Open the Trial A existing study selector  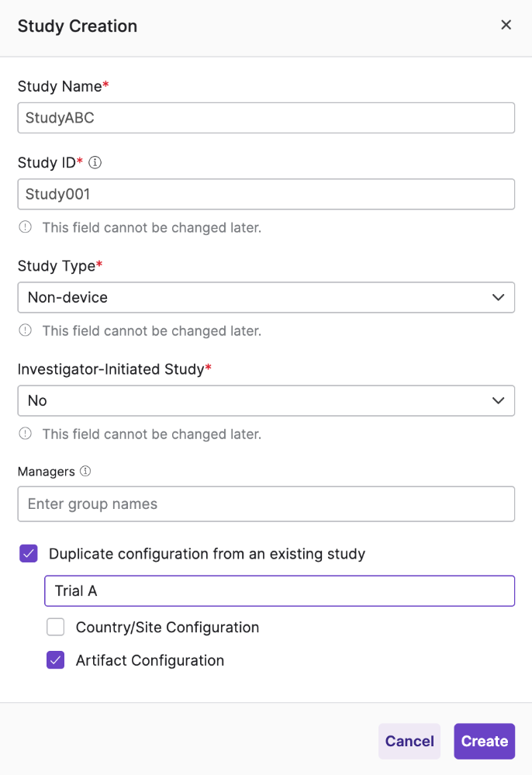(280, 590)
